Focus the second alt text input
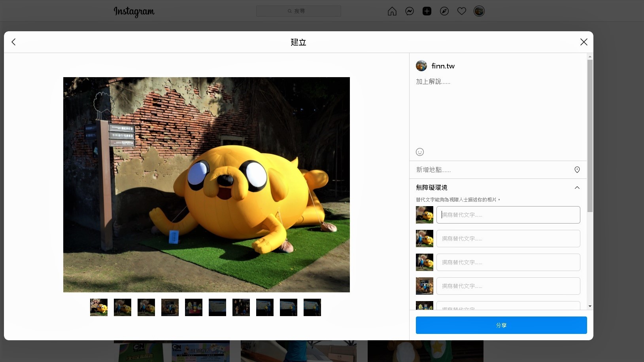The width and height of the screenshot is (644, 362). coord(508,239)
